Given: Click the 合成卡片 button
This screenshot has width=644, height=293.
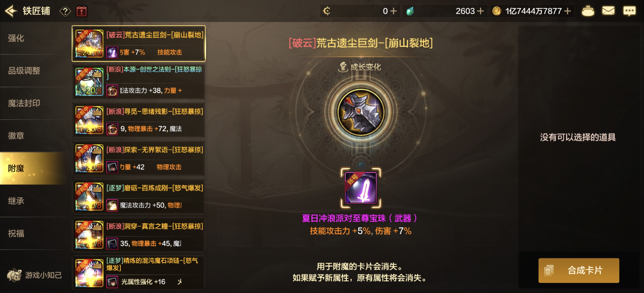Looking at the screenshot, I should (579, 270).
